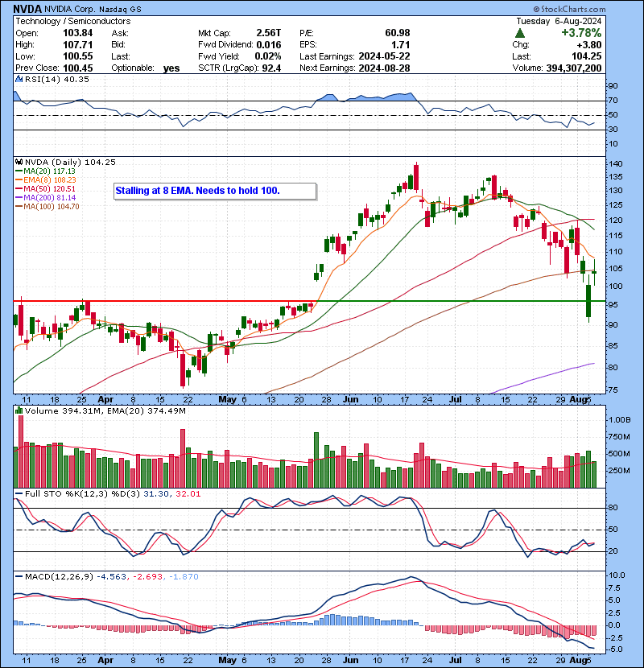The width and height of the screenshot is (644, 668).
Task: Click the EPS value 1.71
Action: [x=401, y=45]
